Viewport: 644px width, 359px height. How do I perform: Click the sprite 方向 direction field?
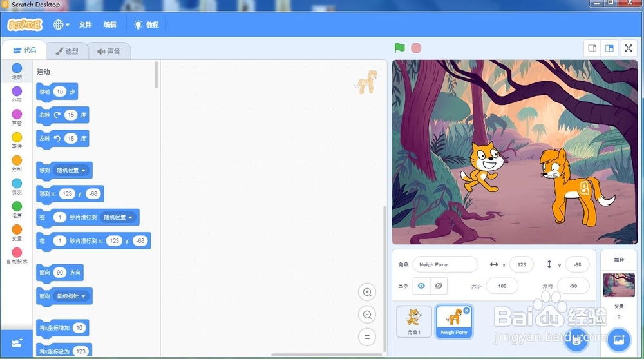tap(573, 286)
